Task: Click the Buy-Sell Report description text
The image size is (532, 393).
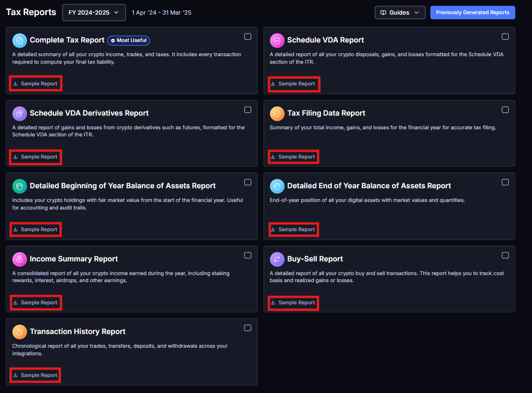Action: (387, 276)
